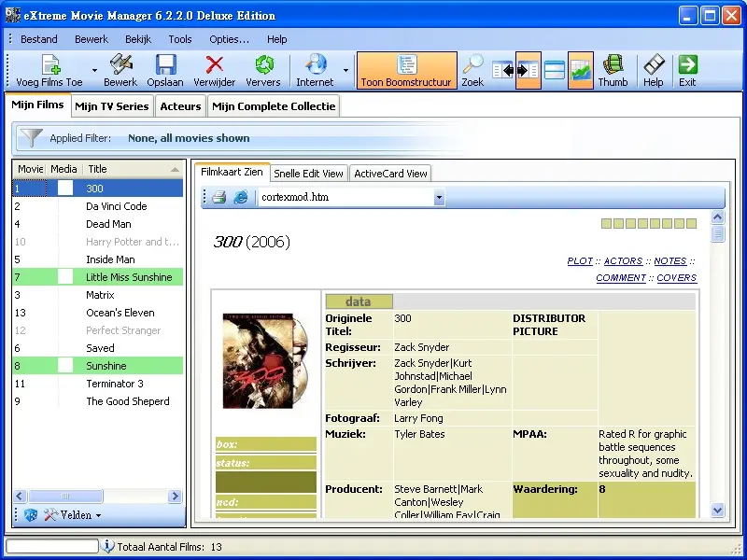
Task: Switch to the Acteurs tab
Action: coord(180,106)
